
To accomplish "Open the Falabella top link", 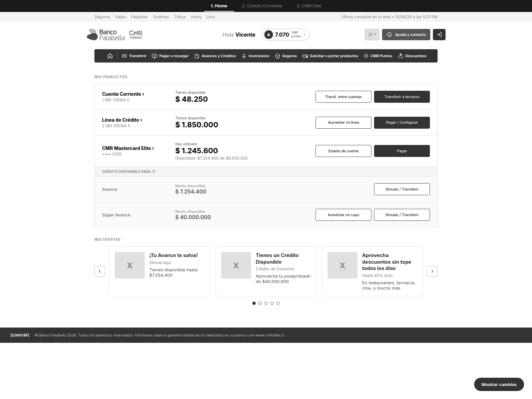I will 139,17.
